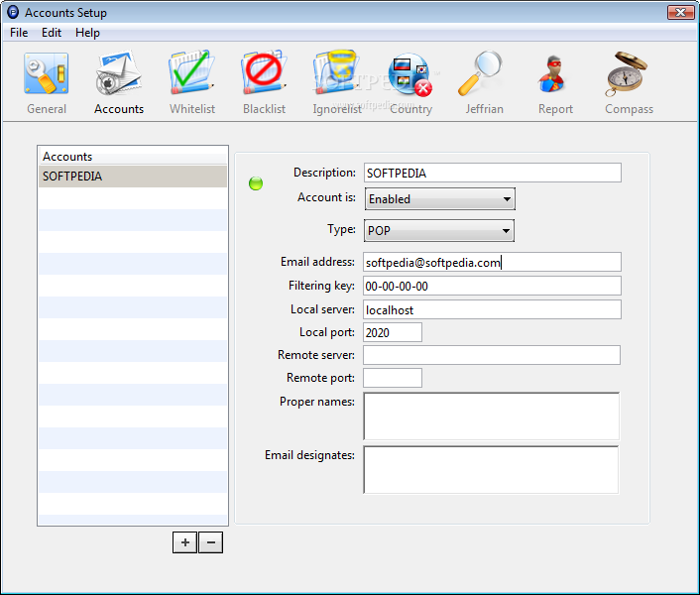Add a new account with plus button
Image resolution: width=700 pixels, height=595 pixels.
[x=184, y=542]
